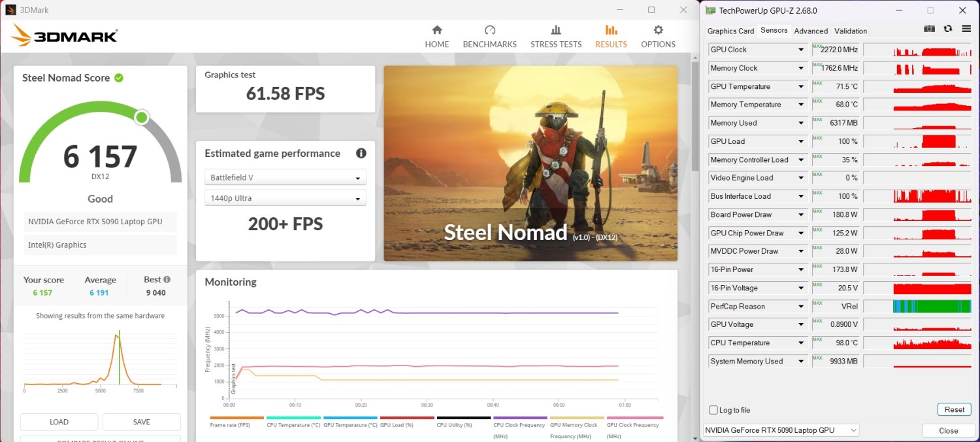Click the 3DMark logo in the header

(x=64, y=36)
